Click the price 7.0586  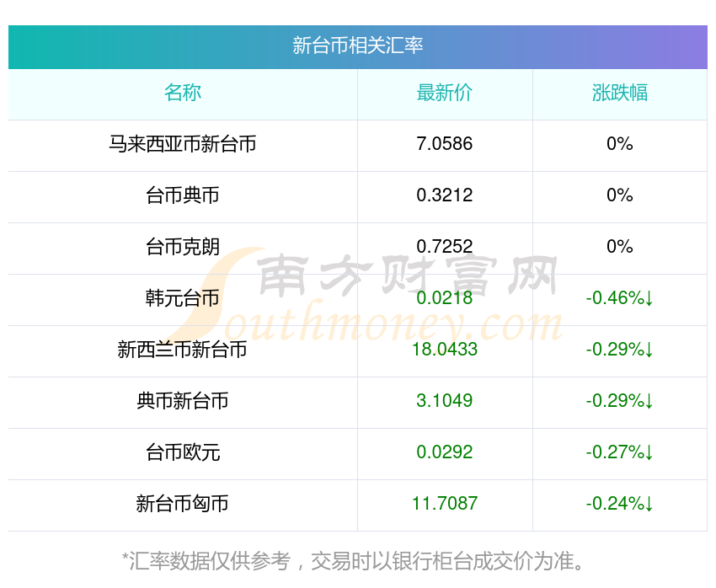(444, 144)
